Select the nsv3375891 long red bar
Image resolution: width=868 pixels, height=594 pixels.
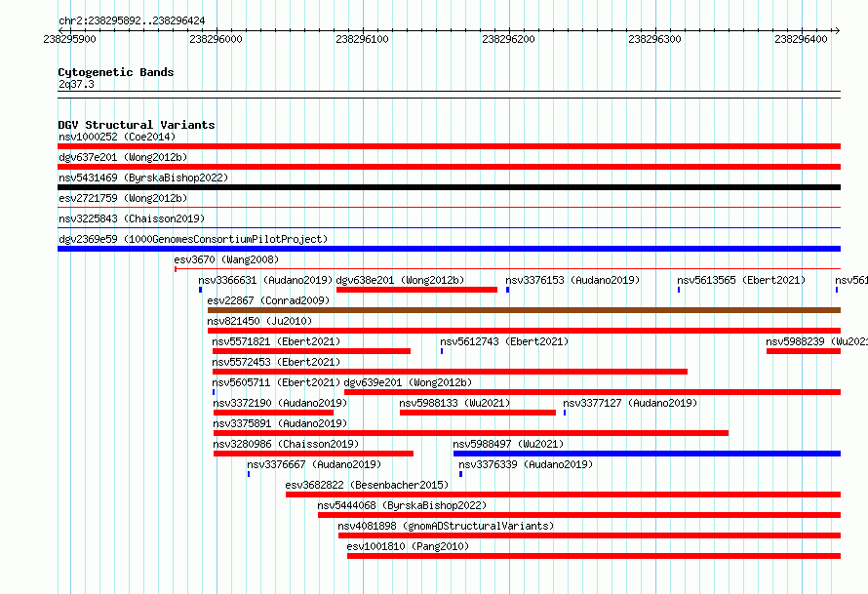point(471,433)
